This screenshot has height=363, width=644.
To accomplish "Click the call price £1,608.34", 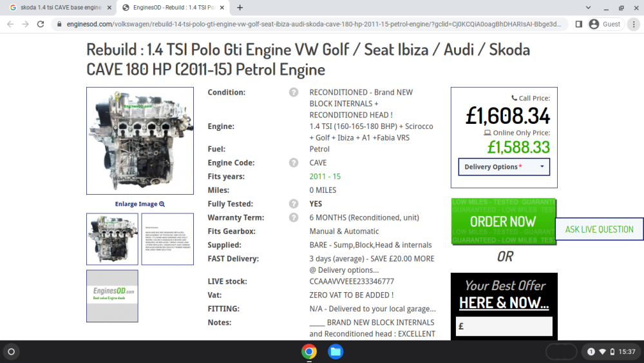I will pyautogui.click(x=507, y=115).
